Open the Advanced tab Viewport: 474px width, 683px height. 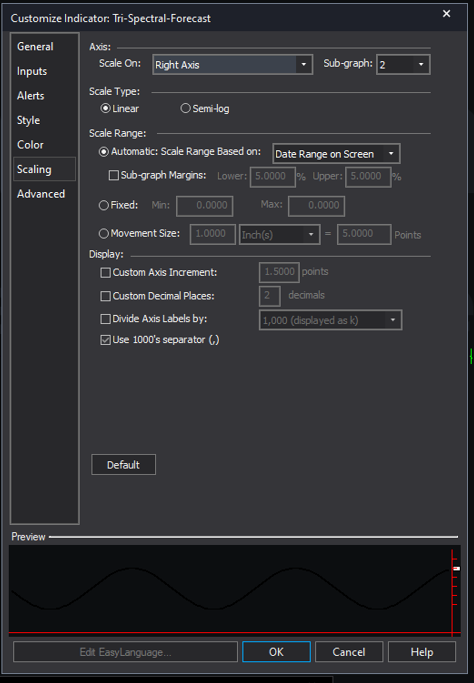[x=41, y=194]
